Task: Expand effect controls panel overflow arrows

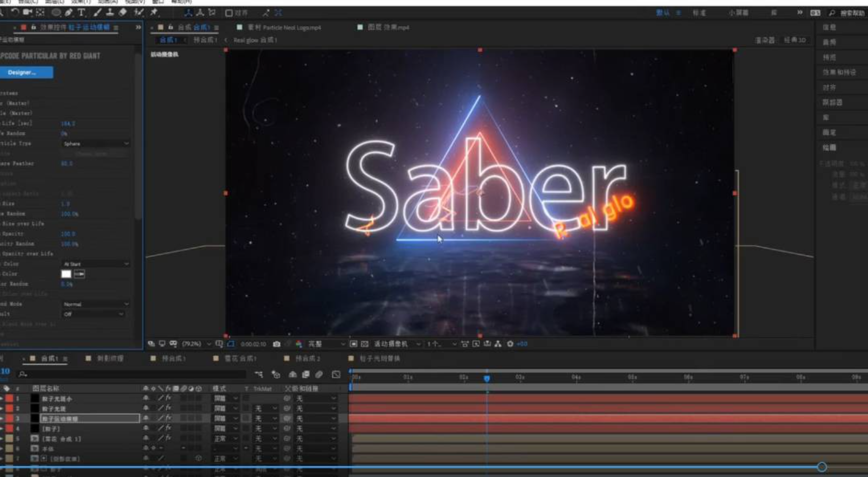Action: [138, 27]
